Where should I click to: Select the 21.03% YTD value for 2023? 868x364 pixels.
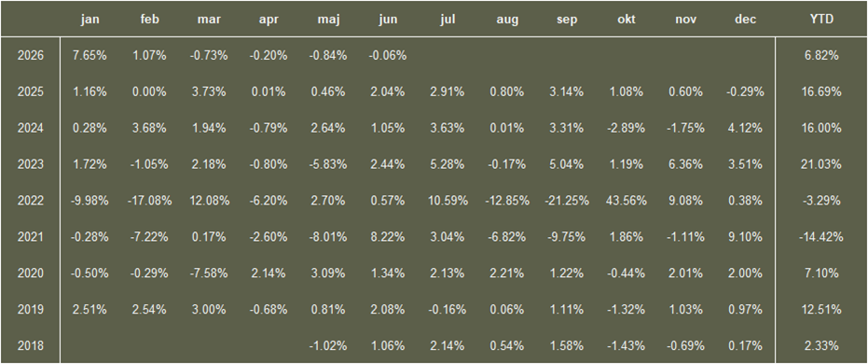click(821, 164)
